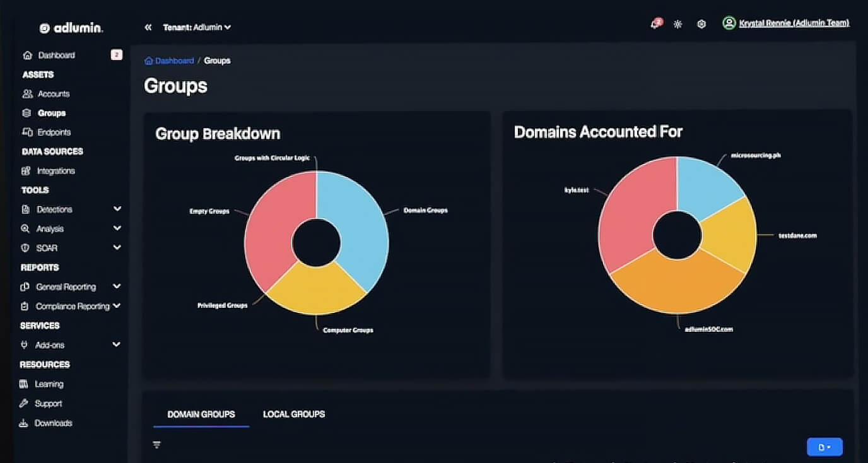Open the Support page
868x463 pixels.
[49, 404]
